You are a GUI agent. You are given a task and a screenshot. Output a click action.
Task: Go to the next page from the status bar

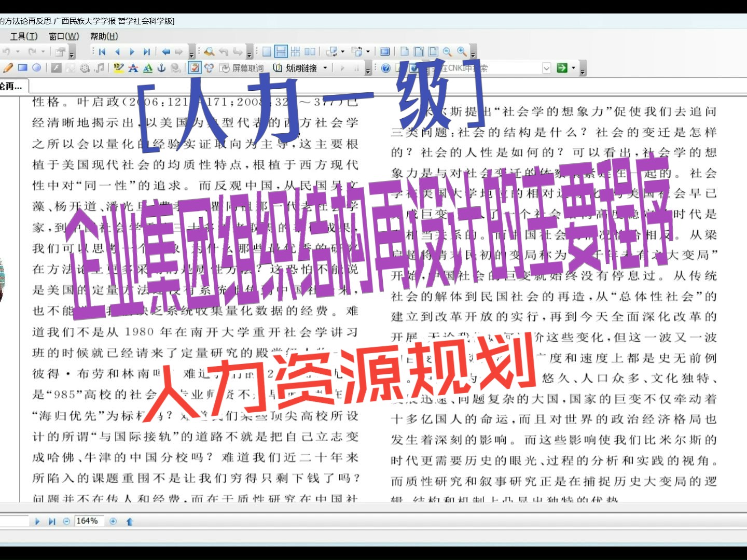pos(37,521)
